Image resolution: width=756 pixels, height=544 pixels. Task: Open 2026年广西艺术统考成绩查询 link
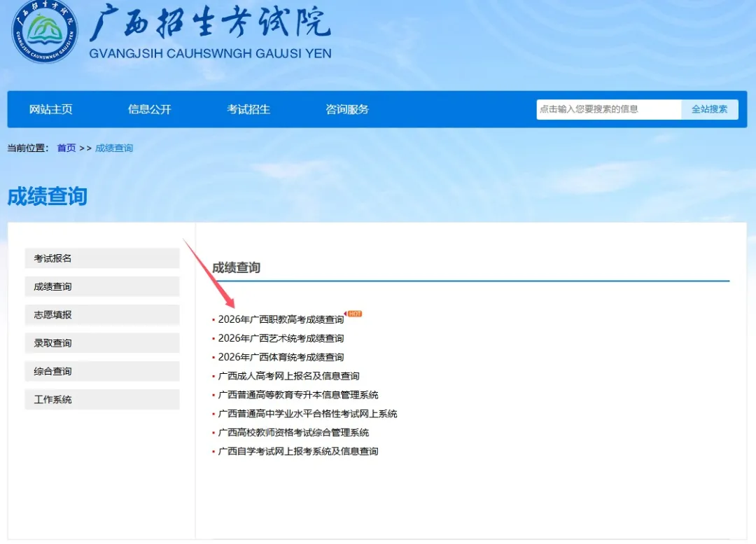tap(281, 338)
